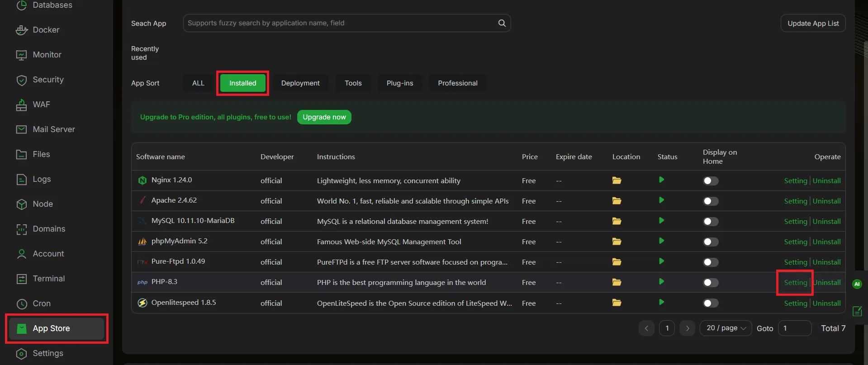
Task: Open App Store in sidebar
Action: click(57, 328)
